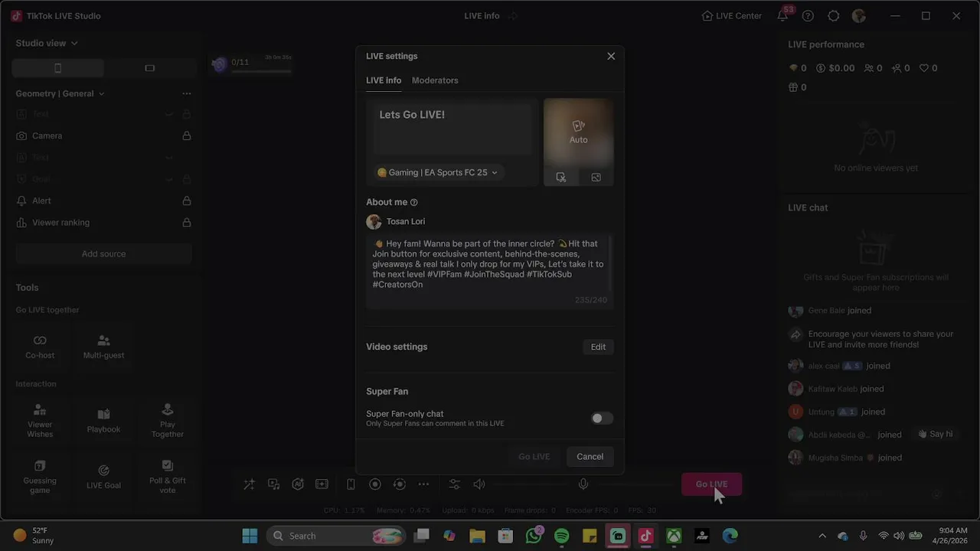This screenshot has width=980, height=551.
Task: Click the Say hi button in chat
Action: [x=935, y=434]
